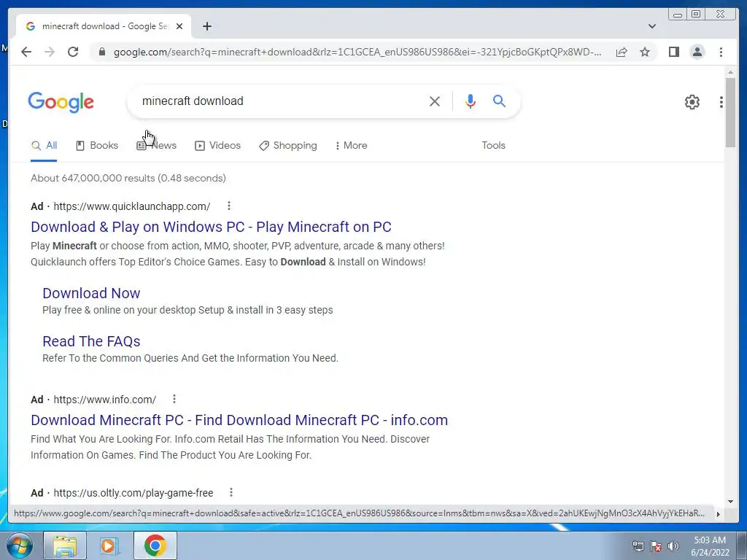Click the address bar URL
The width and height of the screenshot is (747, 560).
[x=357, y=52]
